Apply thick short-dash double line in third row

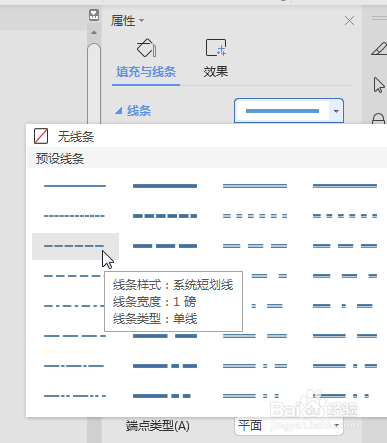(345, 246)
